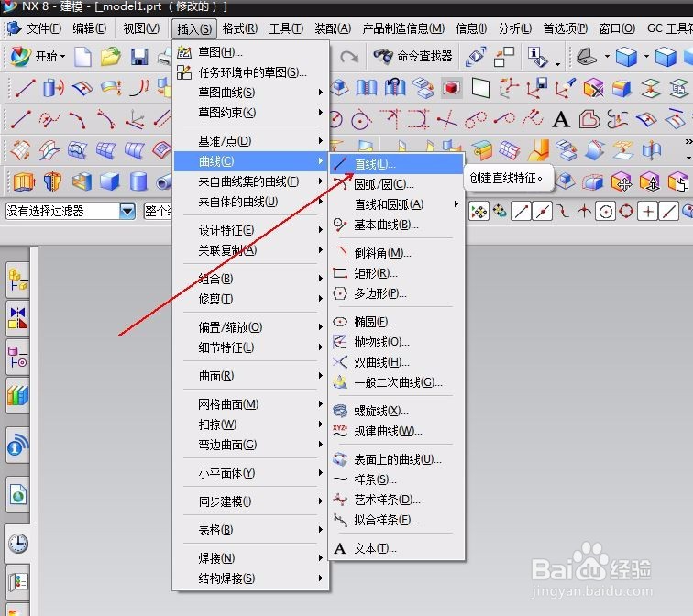Click the Roles sidebar icon
The height and width of the screenshot is (616, 693).
coord(18,580)
